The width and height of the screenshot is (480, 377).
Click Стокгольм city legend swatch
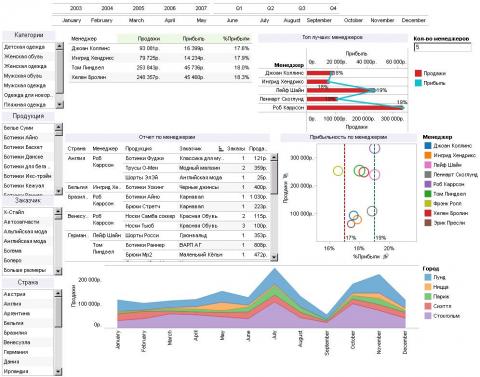coord(428,316)
